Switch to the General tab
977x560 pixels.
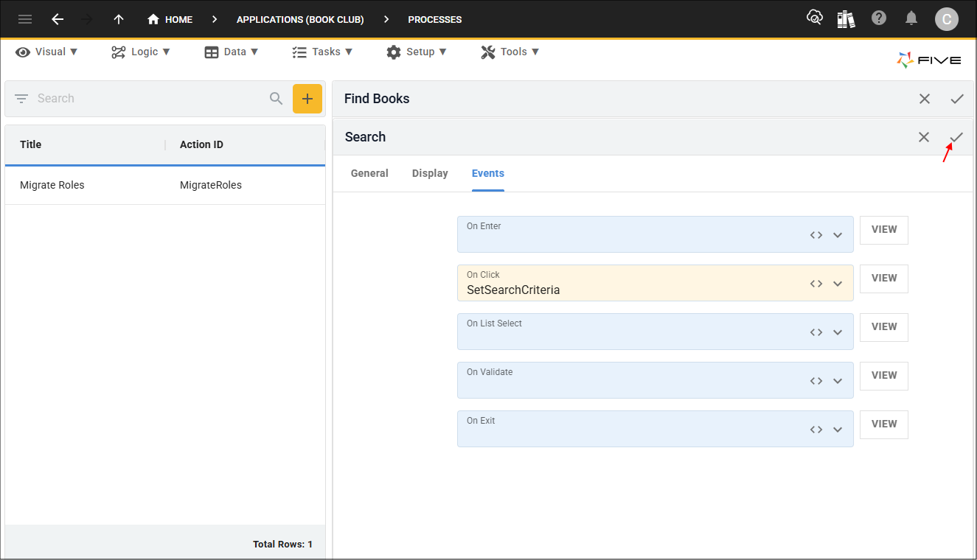[x=369, y=173]
